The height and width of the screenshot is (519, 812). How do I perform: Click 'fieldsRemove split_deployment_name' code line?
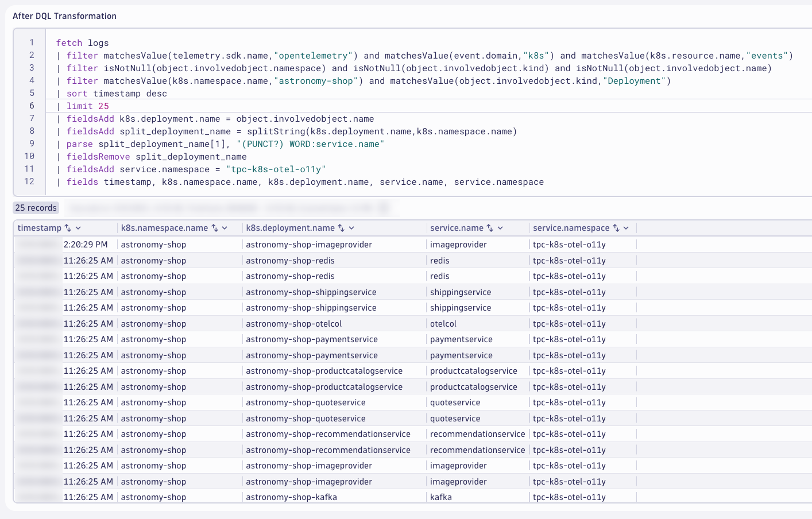152,157
